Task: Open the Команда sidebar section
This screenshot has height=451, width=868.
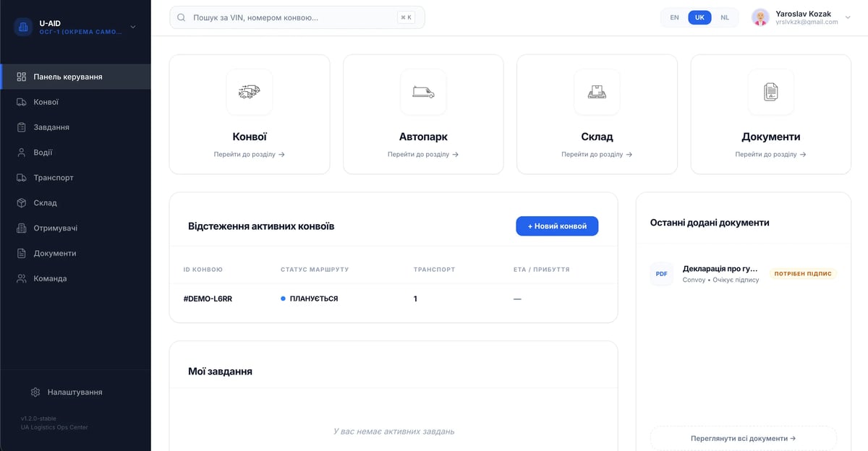Action: pyautogui.click(x=75, y=279)
